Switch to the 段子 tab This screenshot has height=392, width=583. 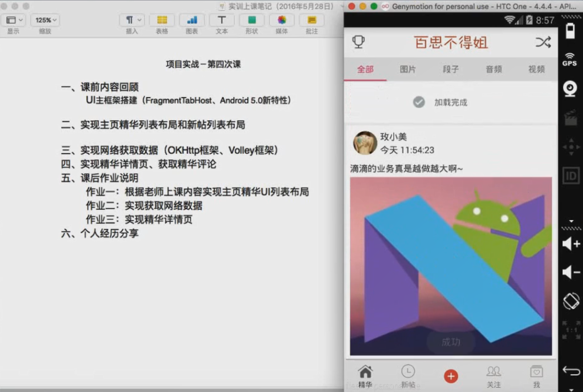(x=451, y=69)
